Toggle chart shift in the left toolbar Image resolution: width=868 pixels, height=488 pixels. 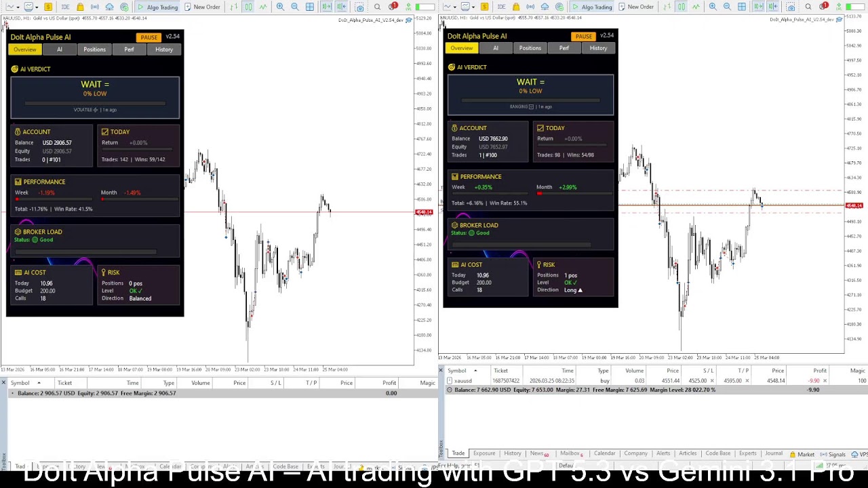[x=342, y=7]
